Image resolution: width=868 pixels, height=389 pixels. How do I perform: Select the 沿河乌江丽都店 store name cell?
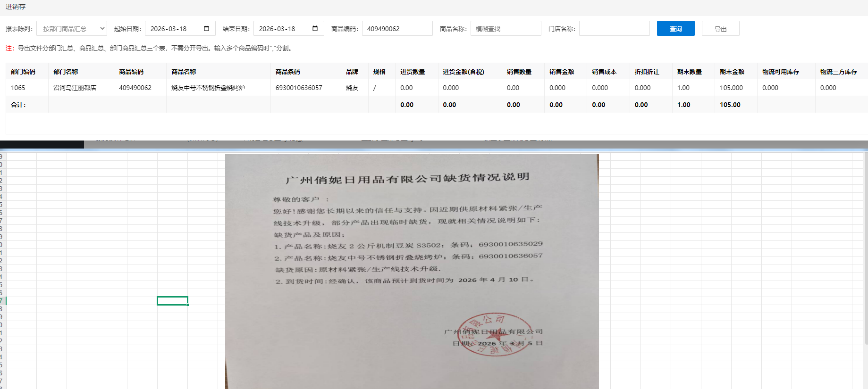75,88
